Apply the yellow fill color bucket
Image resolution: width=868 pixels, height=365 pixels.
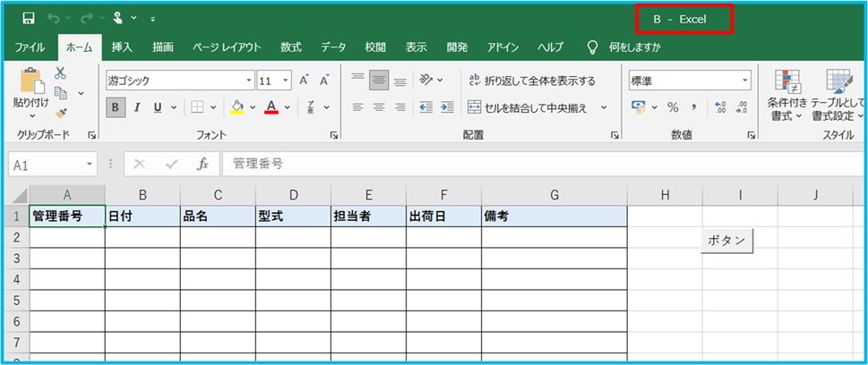[236, 107]
